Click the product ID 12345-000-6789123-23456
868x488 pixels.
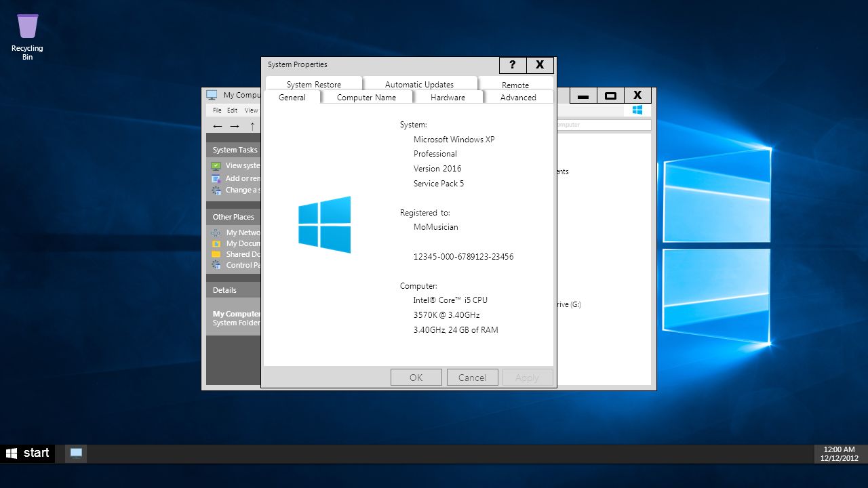tap(463, 257)
